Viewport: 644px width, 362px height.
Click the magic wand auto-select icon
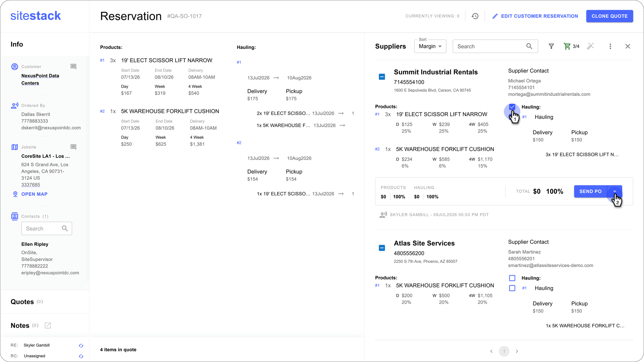(590, 46)
